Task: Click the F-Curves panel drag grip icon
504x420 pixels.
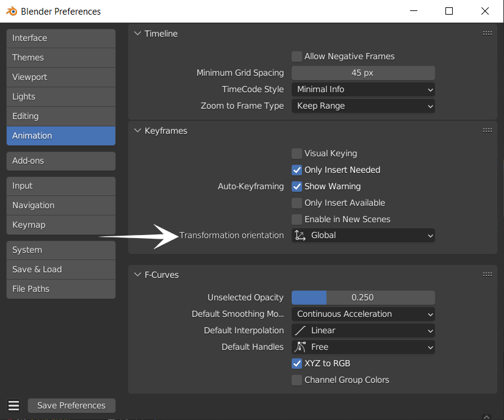Action: coord(488,274)
